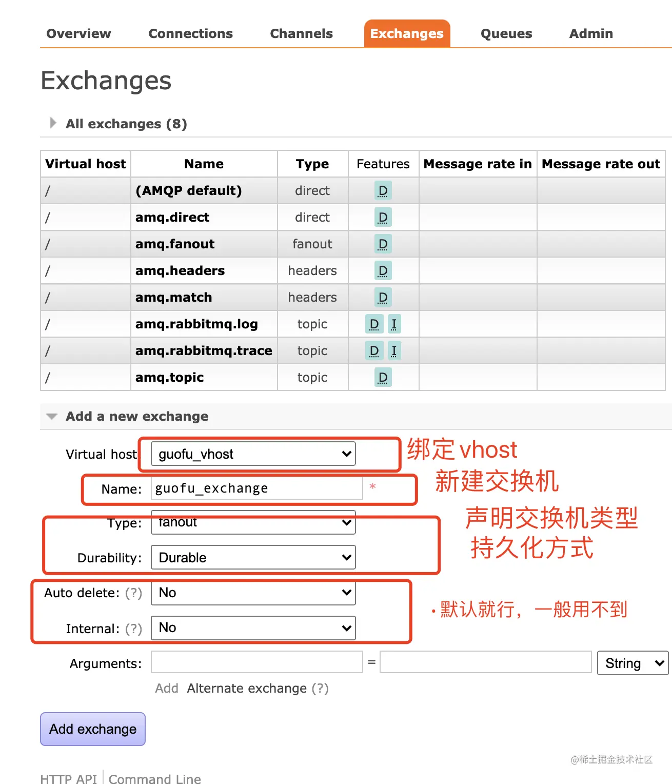Open the Internal help (?)
The width and height of the screenshot is (672, 784).
click(134, 629)
